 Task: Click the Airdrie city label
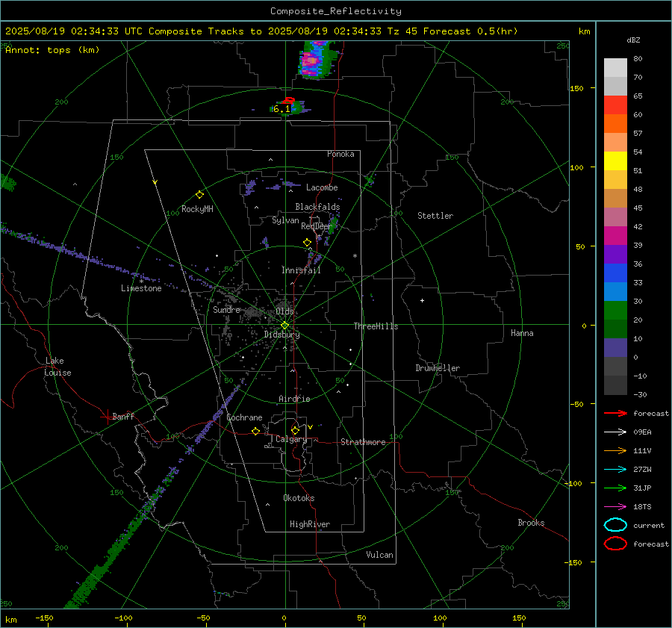(x=294, y=399)
